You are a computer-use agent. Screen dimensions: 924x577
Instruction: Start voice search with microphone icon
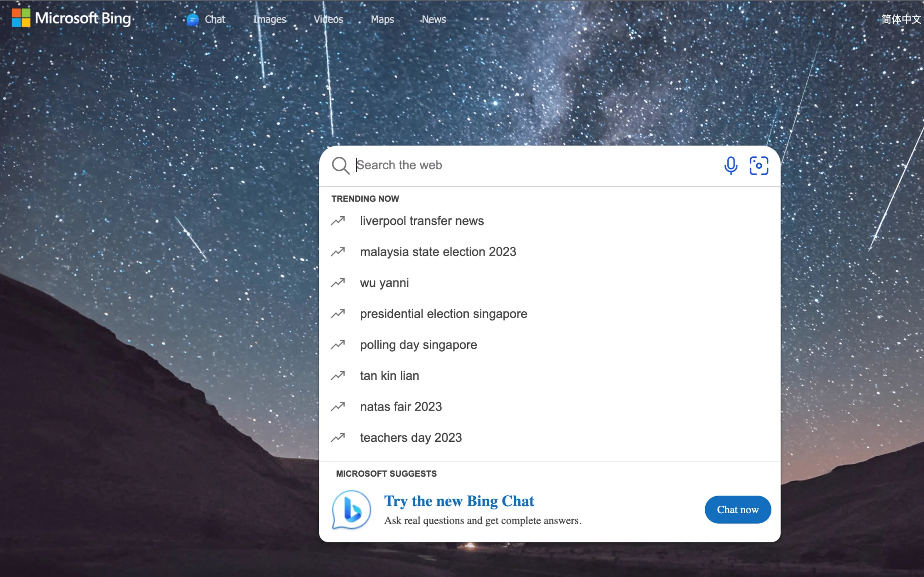[730, 166]
